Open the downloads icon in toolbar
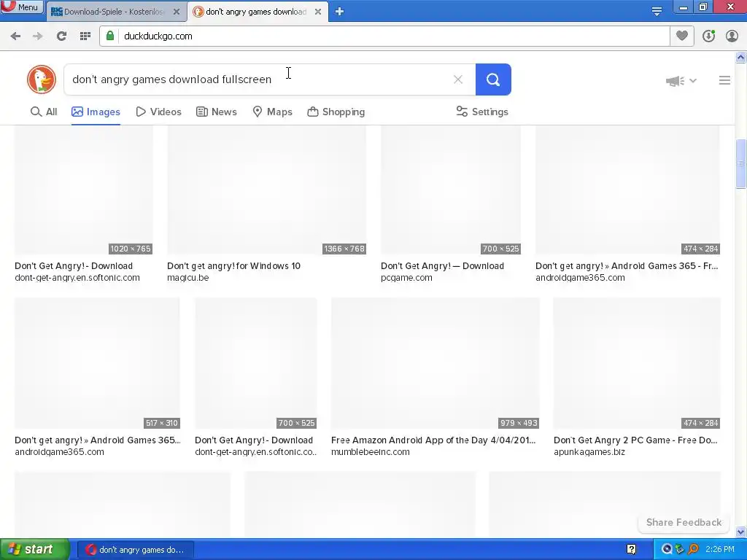This screenshot has height=560, width=747. click(x=708, y=36)
